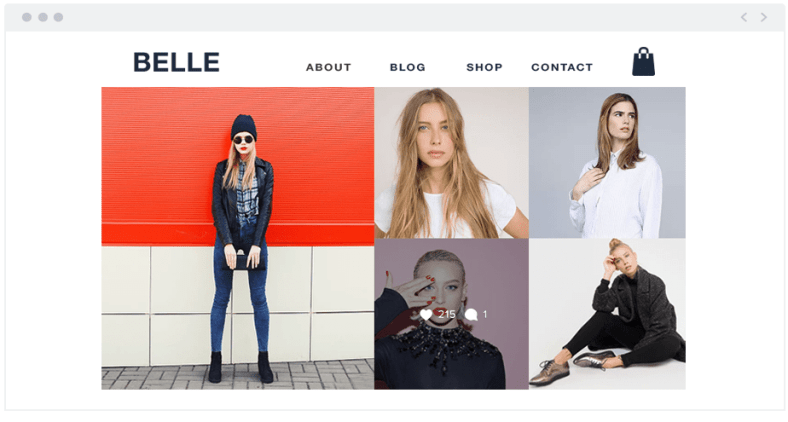Screen dimensions: 788x422
Task: Click the comment count number 1
Action: tap(485, 314)
